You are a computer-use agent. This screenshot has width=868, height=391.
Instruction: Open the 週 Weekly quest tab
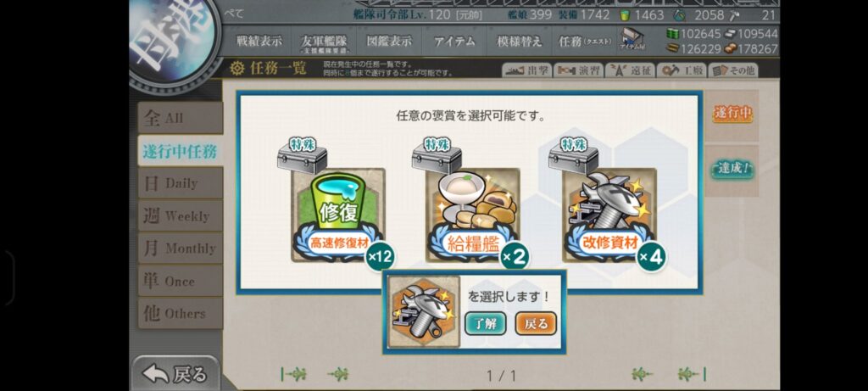click(181, 215)
